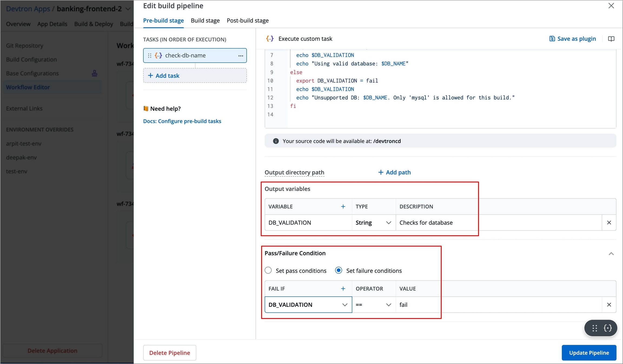Screen dimensions: 623x364
Task: Click Update Pipeline button
Action: pyautogui.click(x=589, y=353)
